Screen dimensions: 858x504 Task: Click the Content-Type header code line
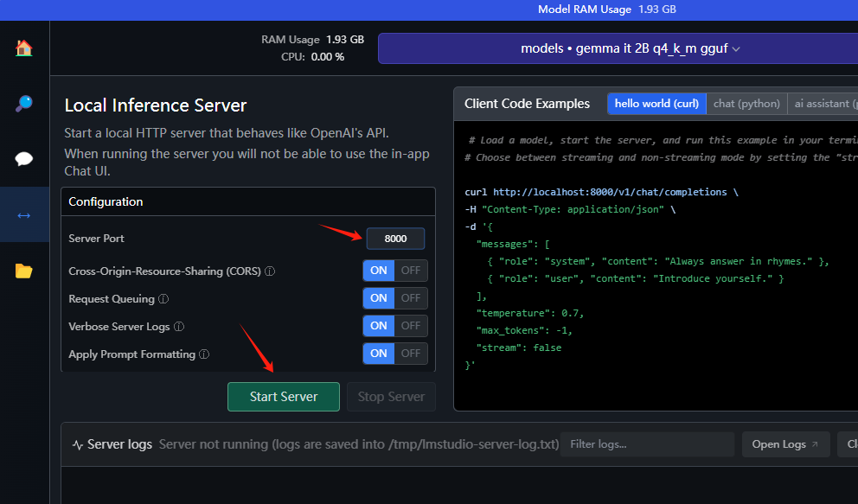click(x=570, y=209)
